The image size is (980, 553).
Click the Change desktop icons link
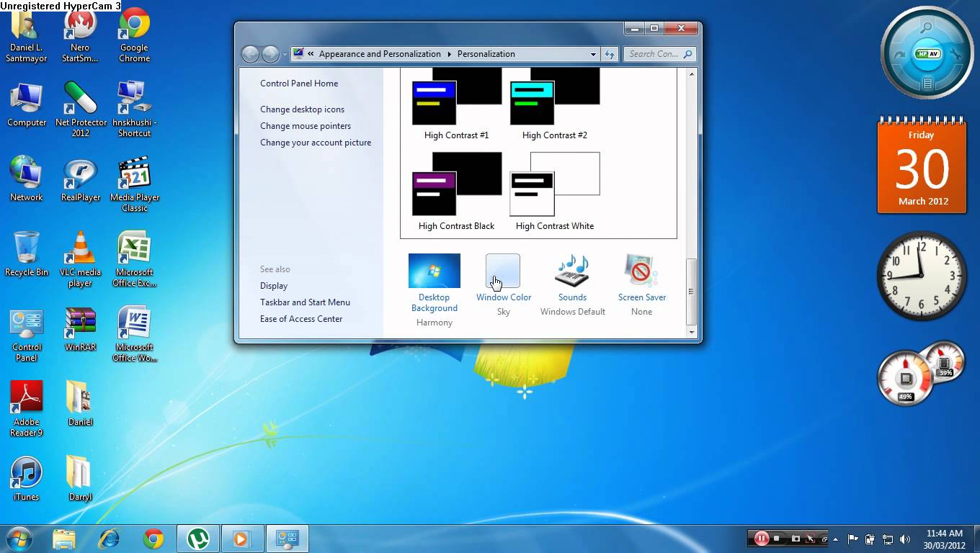pos(302,109)
